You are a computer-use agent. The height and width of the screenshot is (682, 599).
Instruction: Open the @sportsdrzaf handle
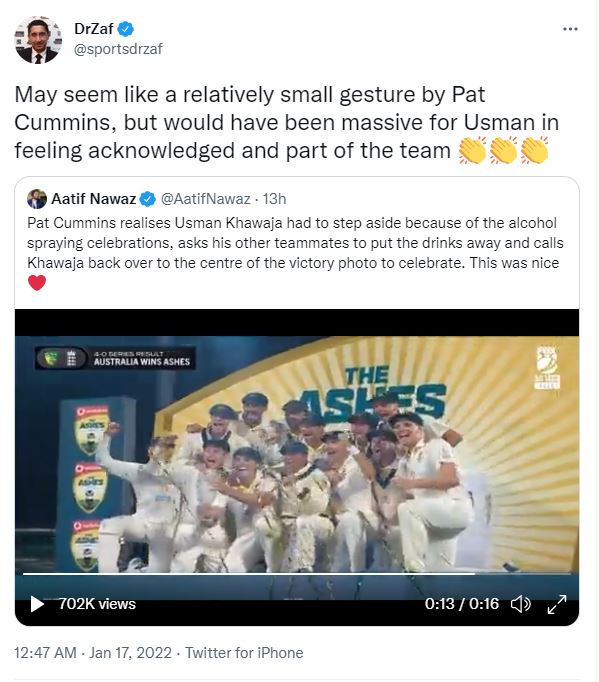coord(118,49)
